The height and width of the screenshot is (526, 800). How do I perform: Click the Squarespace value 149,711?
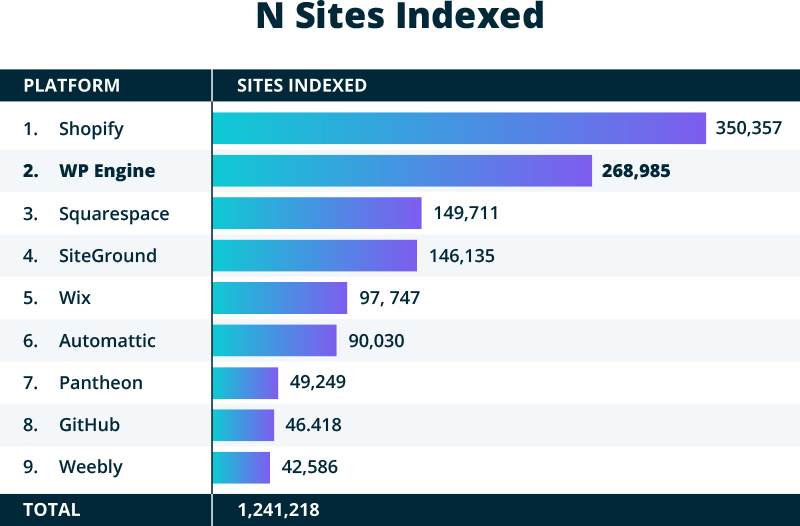pyautogui.click(x=466, y=213)
